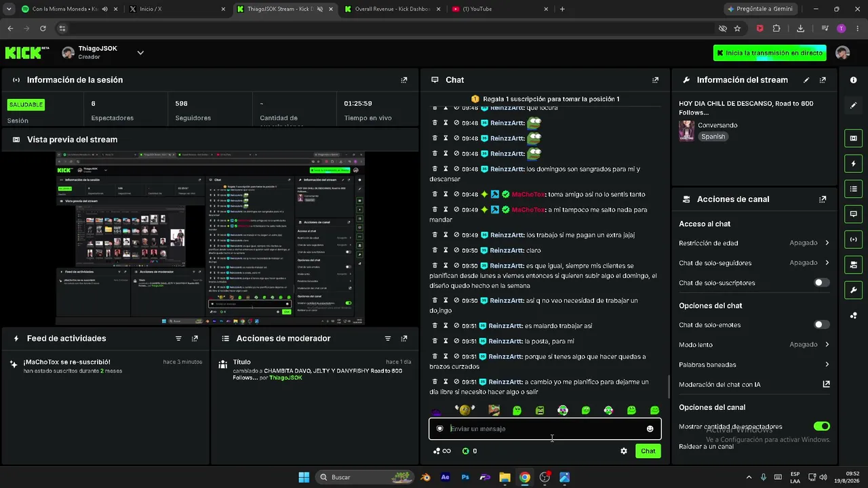This screenshot has height=488, width=868.
Task: Expand the ThiagoJSOK creator dropdown
Action: coord(140,53)
